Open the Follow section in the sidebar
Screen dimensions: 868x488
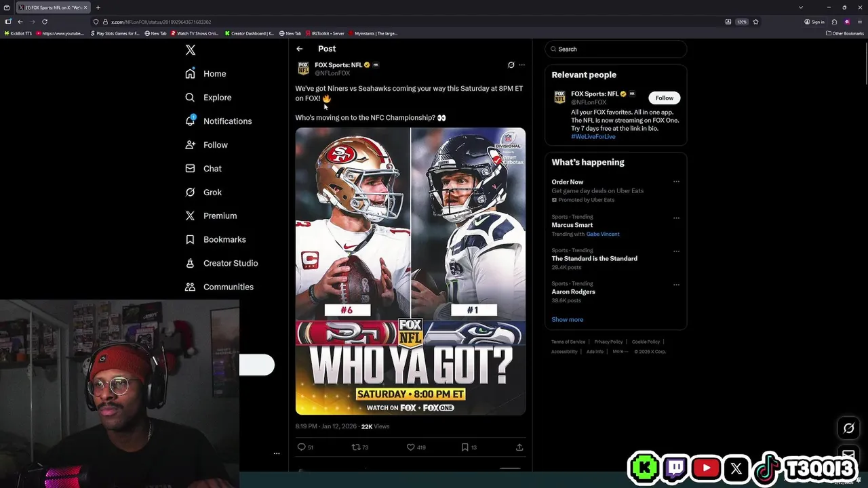click(x=206, y=145)
